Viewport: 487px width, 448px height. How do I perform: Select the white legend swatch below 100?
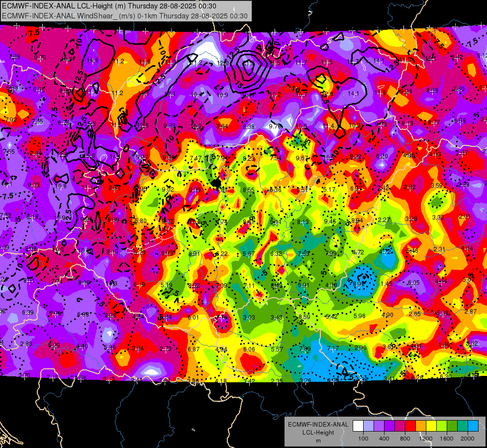(358, 426)
